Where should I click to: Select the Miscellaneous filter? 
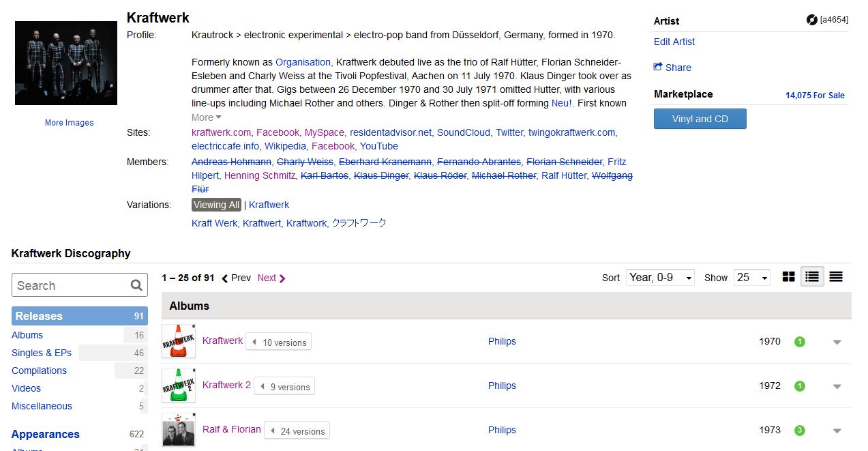[x=42, y=406]
